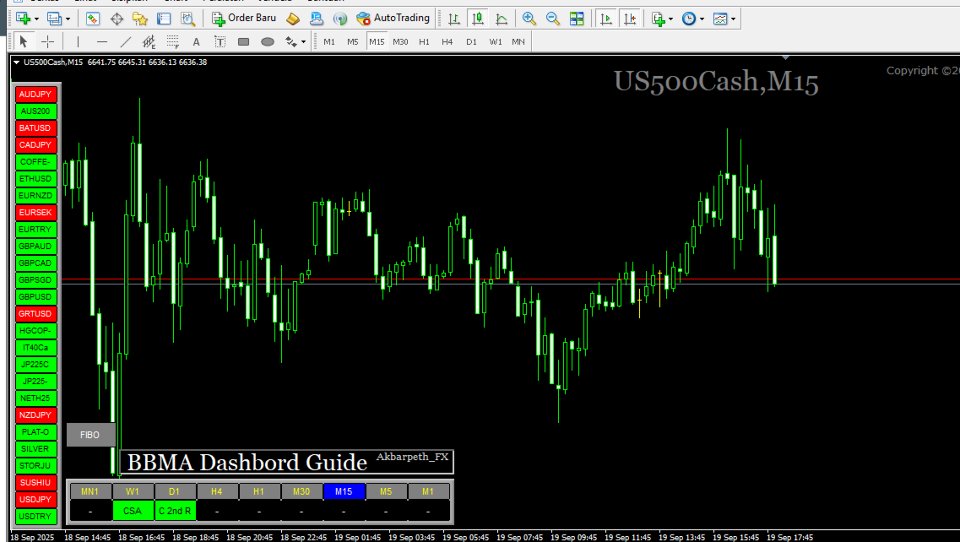Toggle Auto Scroll chart icon
This screenshot has width=960, height=542.
[x=606, y=18]
